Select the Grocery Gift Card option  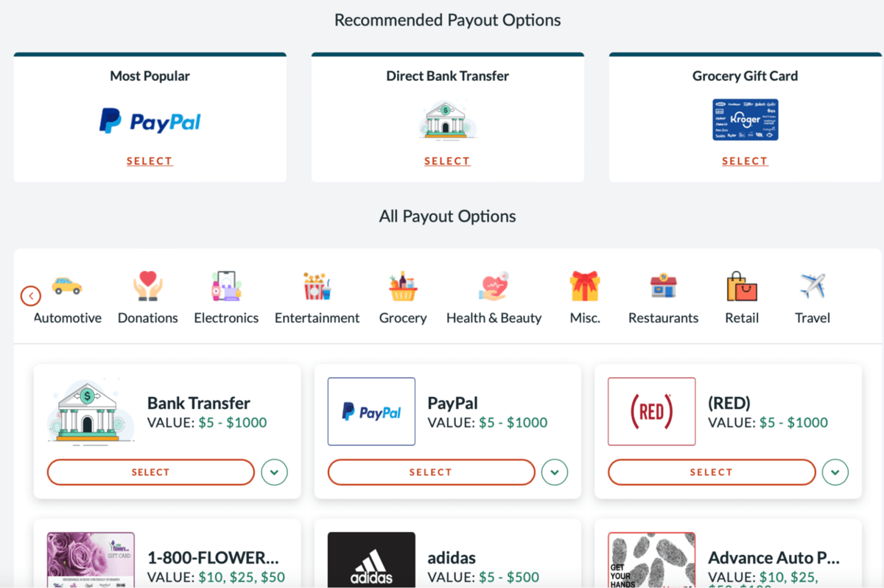(x=745, y=161)
